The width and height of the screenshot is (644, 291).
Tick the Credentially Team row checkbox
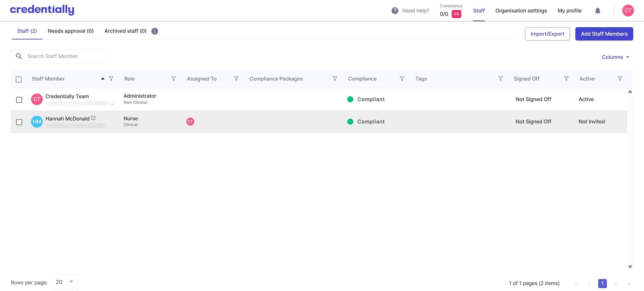19,100
